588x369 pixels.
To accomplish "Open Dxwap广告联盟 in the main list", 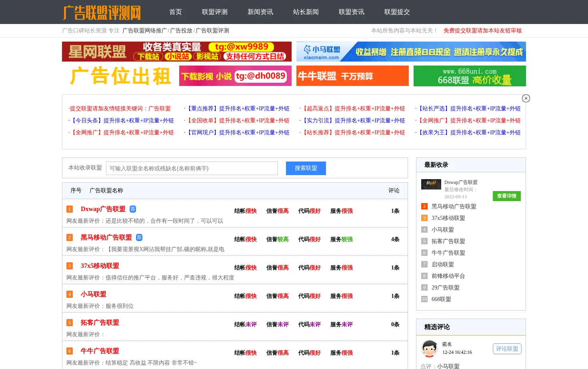I will 103,209.
